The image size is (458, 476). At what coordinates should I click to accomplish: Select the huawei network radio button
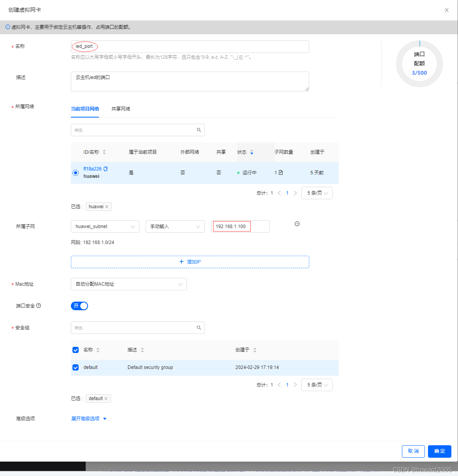pyautogui.click(x=76, y=173)
